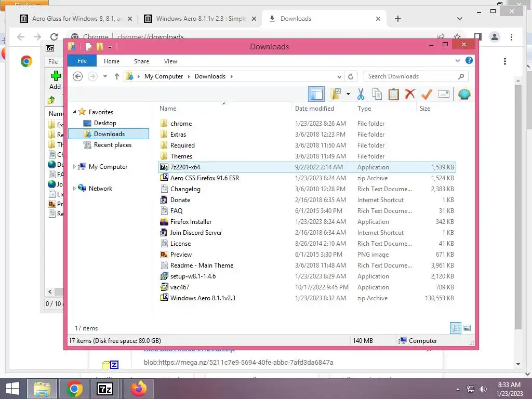The width and height of the screenshot is (532, 399).
Task: Open the File ribbon tab
Action: (82, 61)
